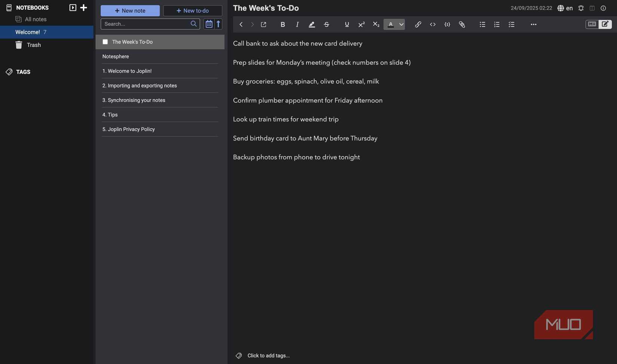Apply strikethrough formatting
617x364 pixels.
(x=326, y=24)
